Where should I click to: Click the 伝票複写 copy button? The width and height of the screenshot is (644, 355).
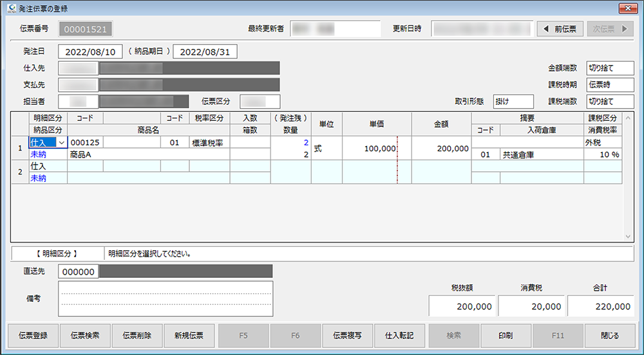(347, 335)
